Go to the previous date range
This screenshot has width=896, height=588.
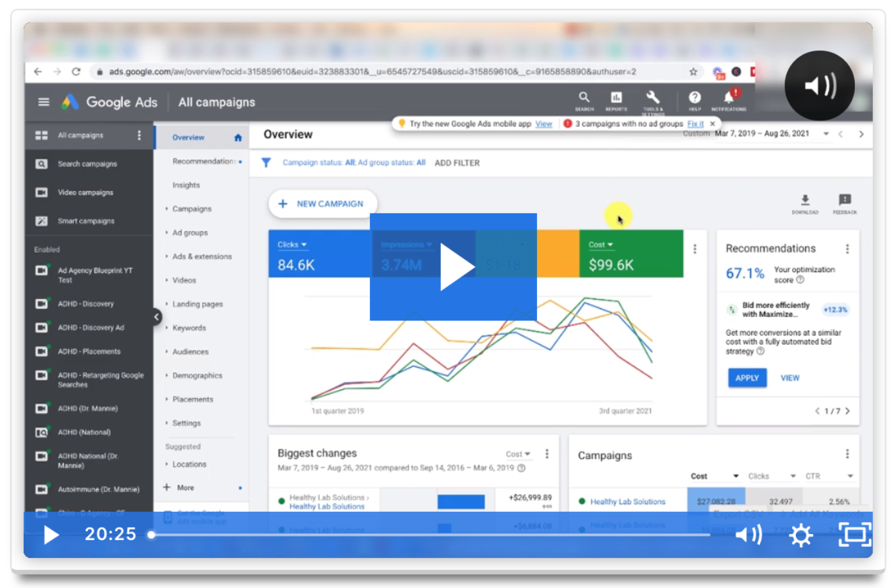pos(841,134)
